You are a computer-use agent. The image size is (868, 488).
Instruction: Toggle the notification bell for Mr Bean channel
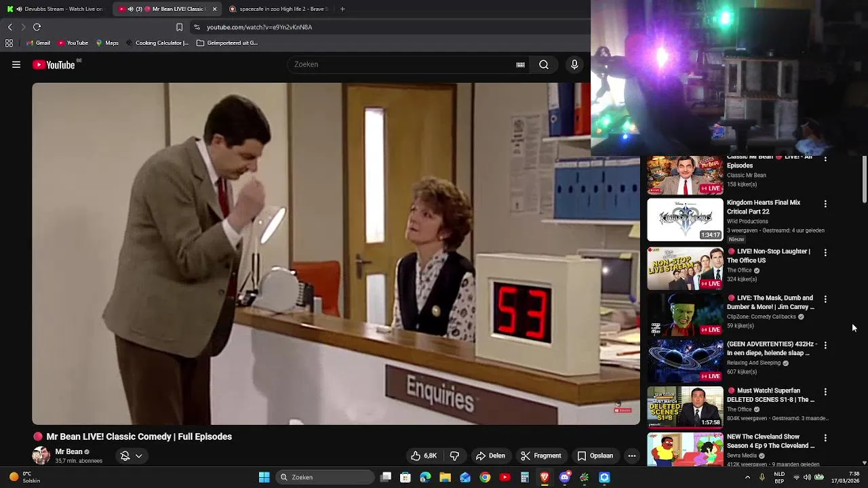click(x=125, y=456)
